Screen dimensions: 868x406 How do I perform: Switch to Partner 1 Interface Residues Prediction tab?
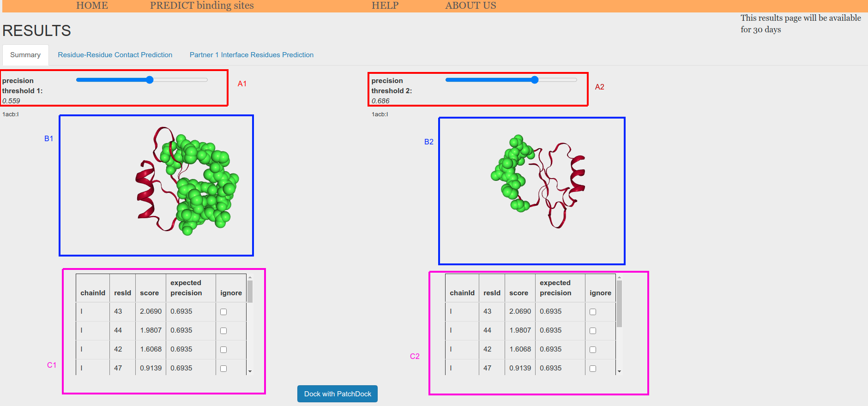(x=252, y=55)
